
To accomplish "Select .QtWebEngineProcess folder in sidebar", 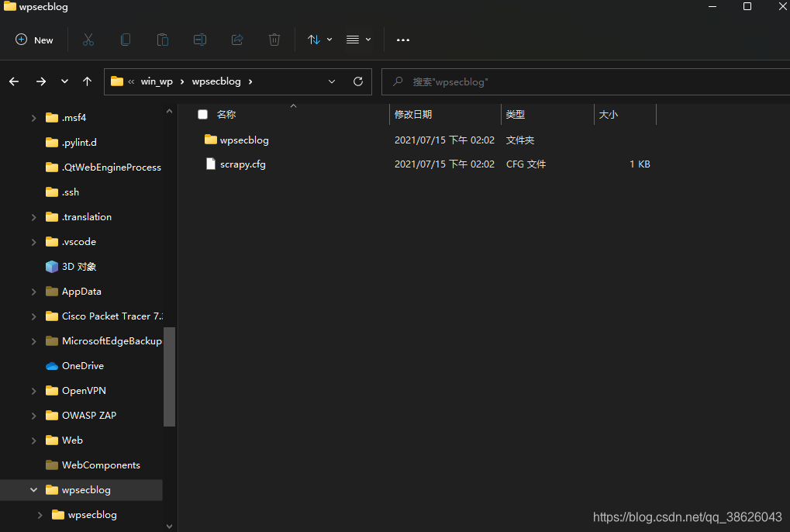I will [x=112, y=168].
